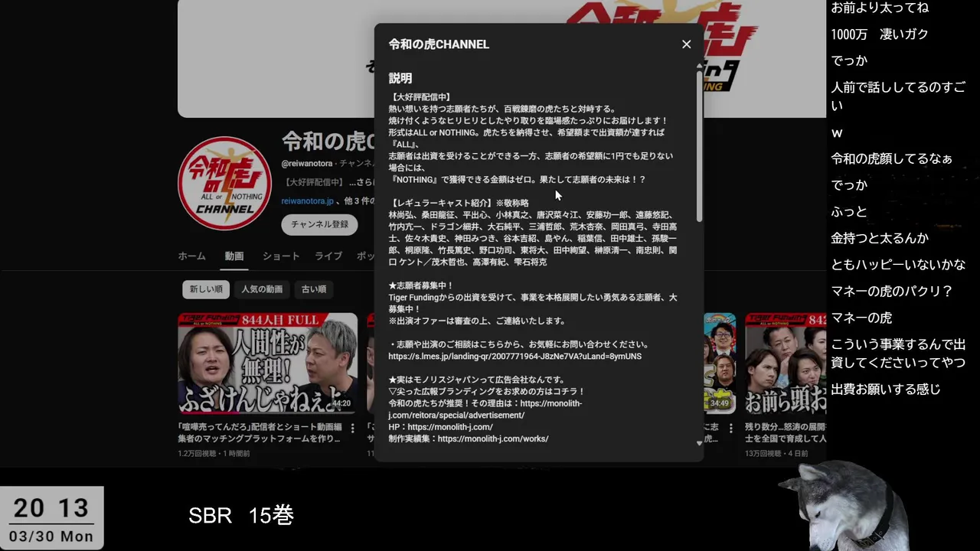Open more options for 喧嘩売ってんだろ video
980x551 pixels.
tap(352, 428)
